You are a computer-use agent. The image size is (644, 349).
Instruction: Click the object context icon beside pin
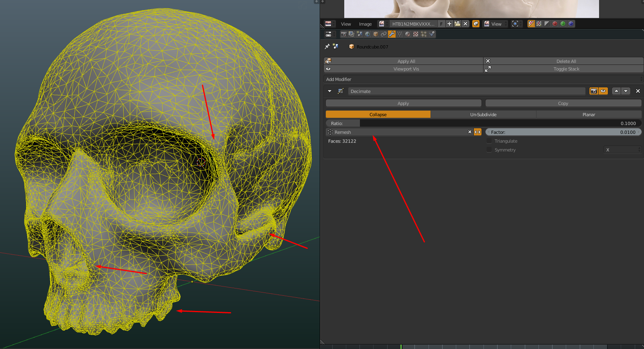pyautogui.click(x=335, y=46)
